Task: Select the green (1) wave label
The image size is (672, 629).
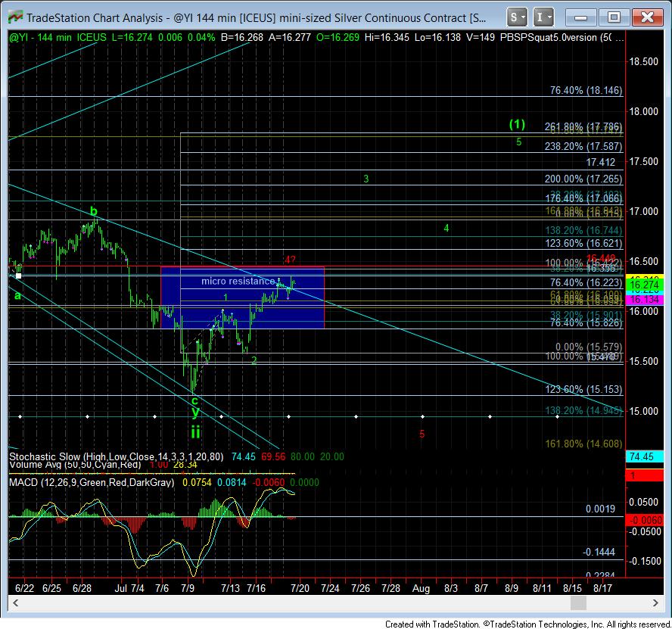Action: 517,124
